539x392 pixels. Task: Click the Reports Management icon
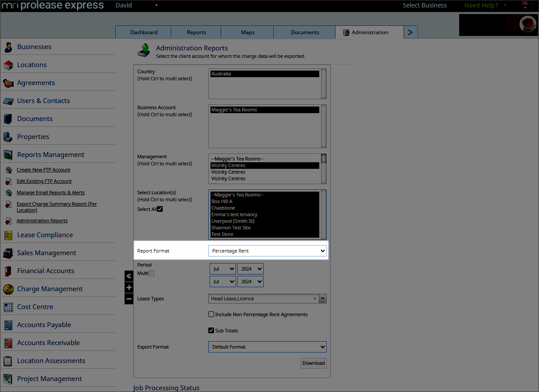[x=8, y=155]
